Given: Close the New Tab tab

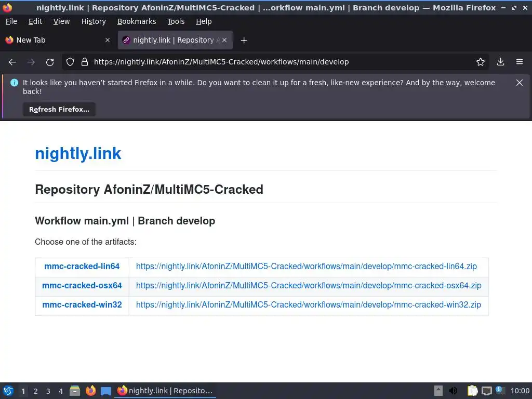Looking at the screenshot, I should click(x=108, y=40).
